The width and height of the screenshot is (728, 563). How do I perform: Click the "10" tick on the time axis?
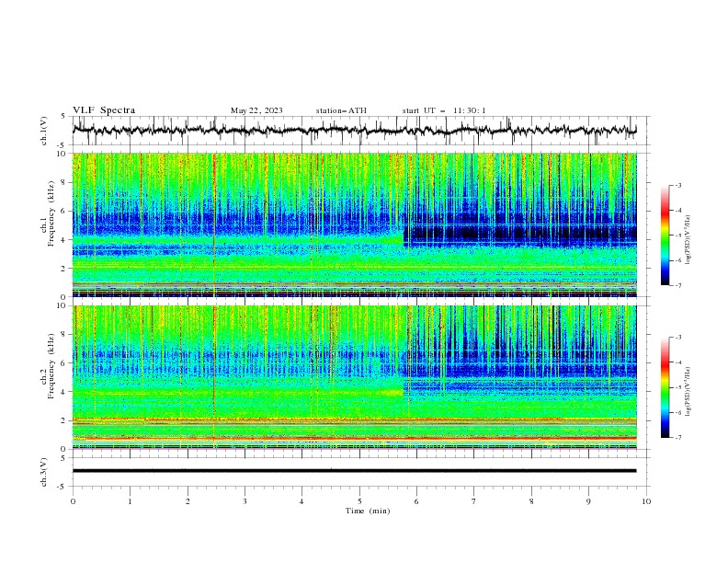pos(646,501)
